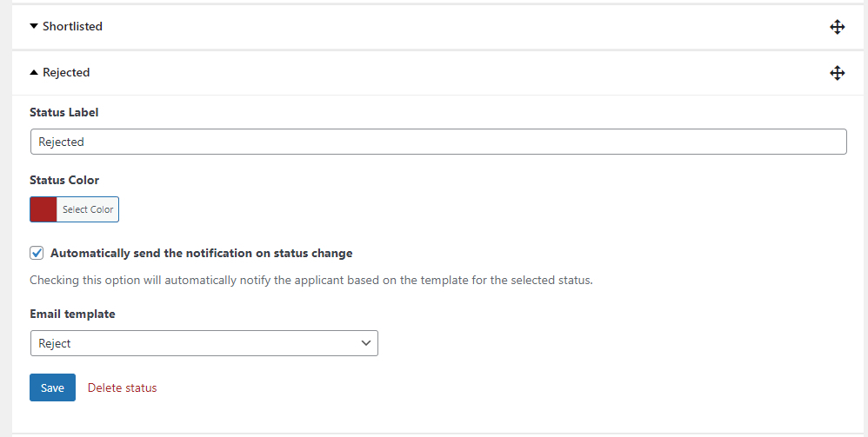Click the Shortlisted section title
The height and width of the screenshot is (437, 868).
pyautogui.click(x=72, y=26)
